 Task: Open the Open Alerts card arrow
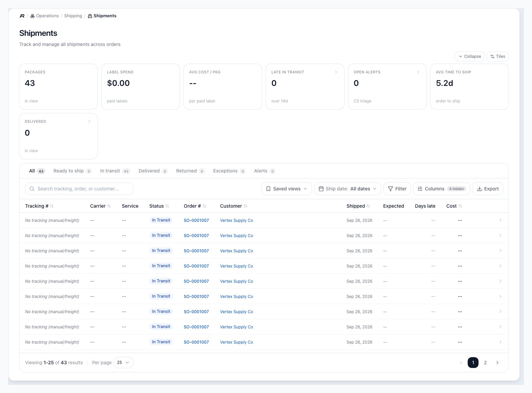[x=418, y=72]
